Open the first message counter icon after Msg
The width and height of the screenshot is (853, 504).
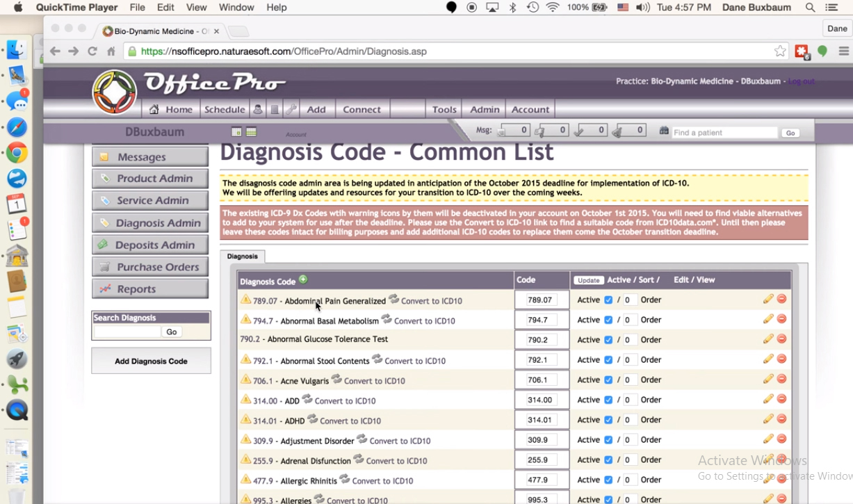pyautogui.click(x=514, y=131)
